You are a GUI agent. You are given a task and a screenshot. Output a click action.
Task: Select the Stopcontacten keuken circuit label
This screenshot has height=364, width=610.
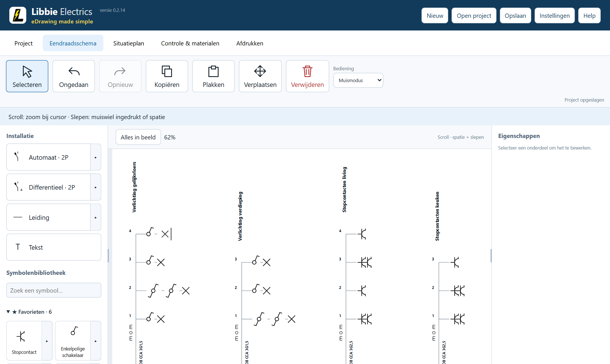(x=437, y=216)
